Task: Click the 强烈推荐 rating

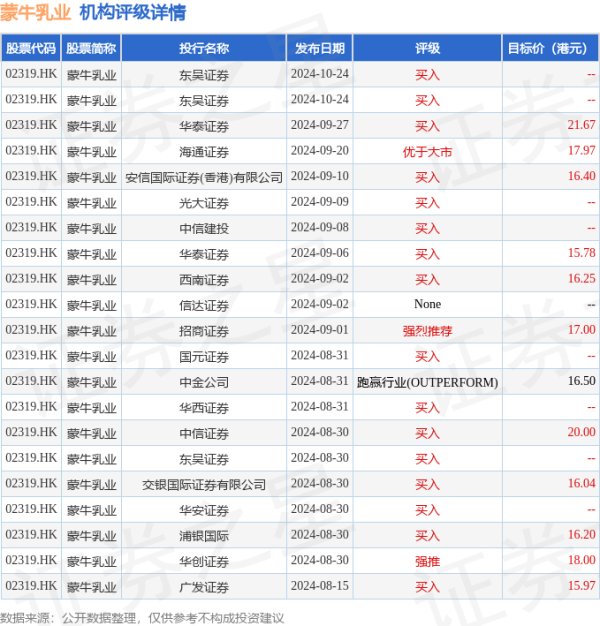Action: click(x=427, y=331)
